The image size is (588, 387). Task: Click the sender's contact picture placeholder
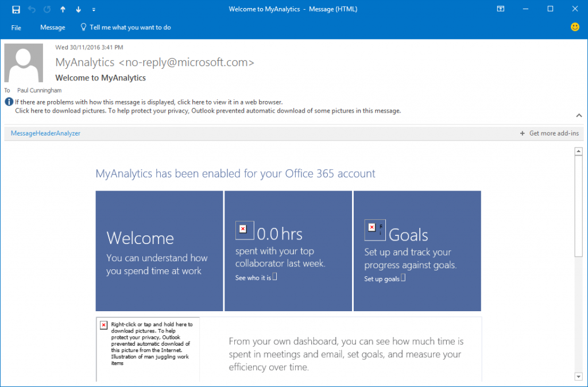click(24, 62)
